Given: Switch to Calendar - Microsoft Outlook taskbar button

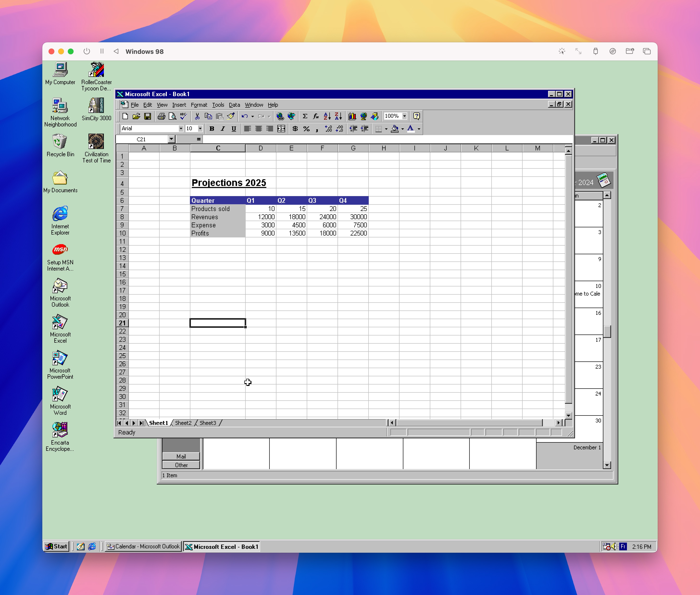Looking at the screenshot, I should [144, 546].
